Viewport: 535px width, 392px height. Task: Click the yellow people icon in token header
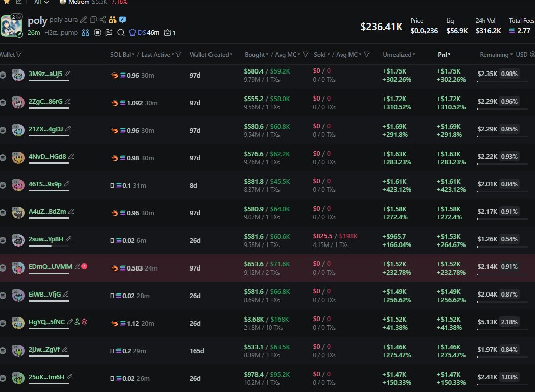112,20
